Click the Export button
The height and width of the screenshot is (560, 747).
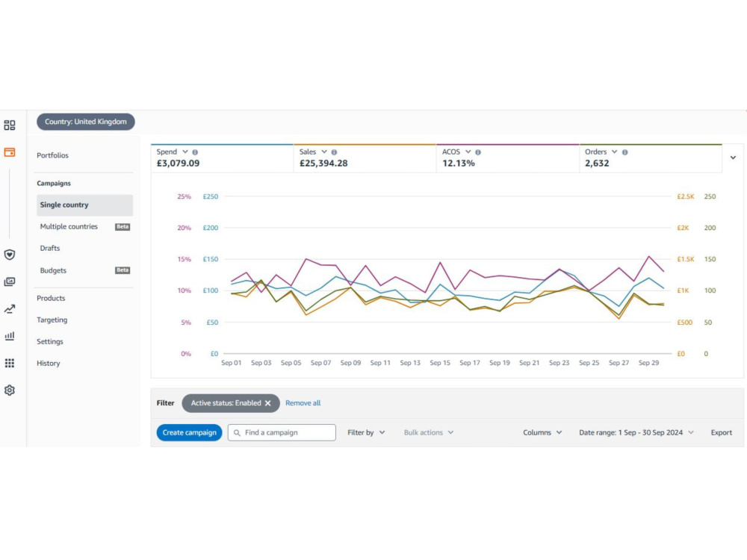(722, 433)
